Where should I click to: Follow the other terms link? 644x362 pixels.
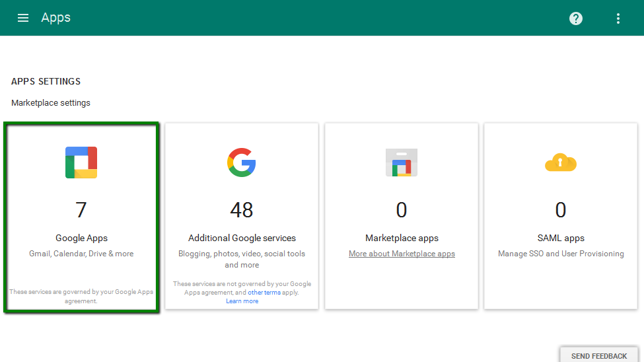pos(264,293)
